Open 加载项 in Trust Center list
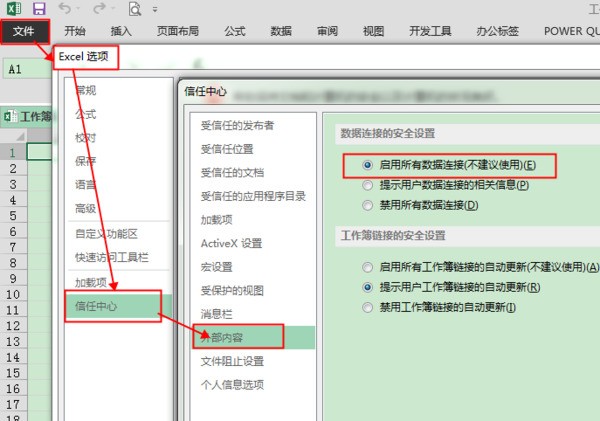The width and height of the screenshot is (600, 421). click(217, 220)
